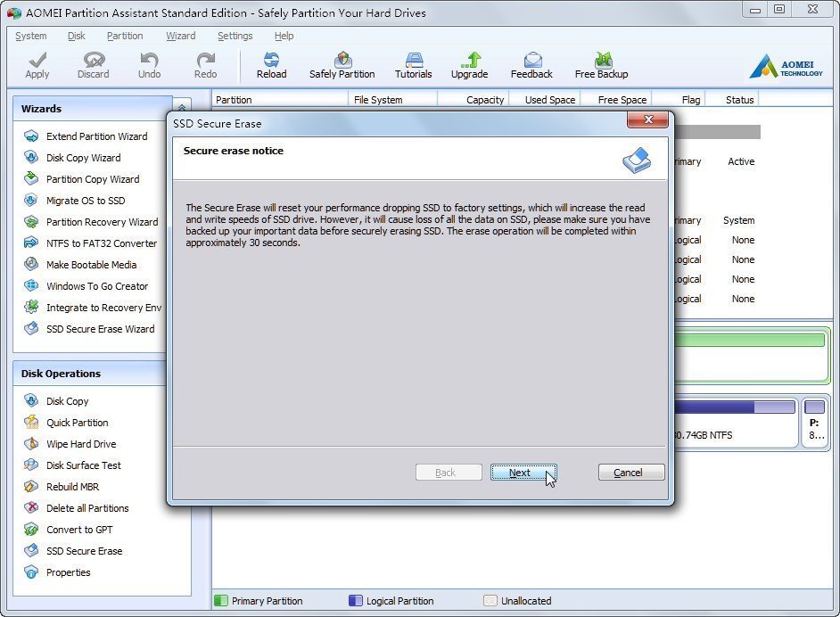Image resolution: width=840 pixels, height=617 pixels.
Task: Click the Secure erase notice wizard icon
Action: (x=637, y=160)
